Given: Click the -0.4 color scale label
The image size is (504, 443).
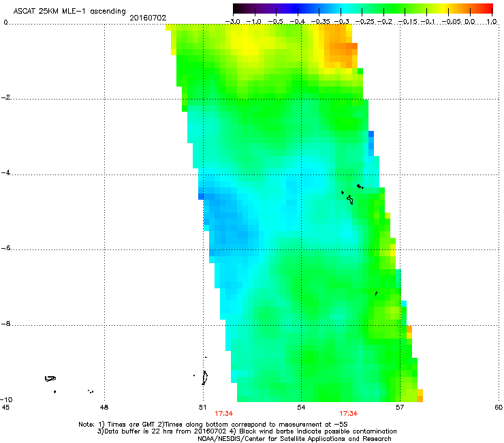Looking at the screenshot, I should [x=298, y=22].
